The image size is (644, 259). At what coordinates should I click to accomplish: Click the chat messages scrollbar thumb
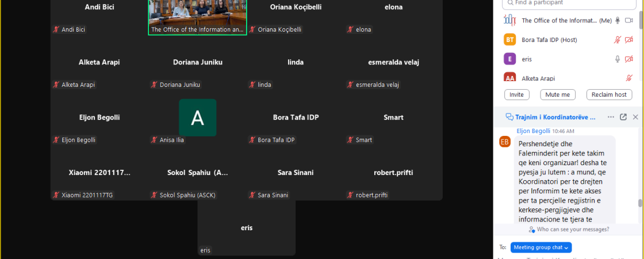[x=640, y=204]
